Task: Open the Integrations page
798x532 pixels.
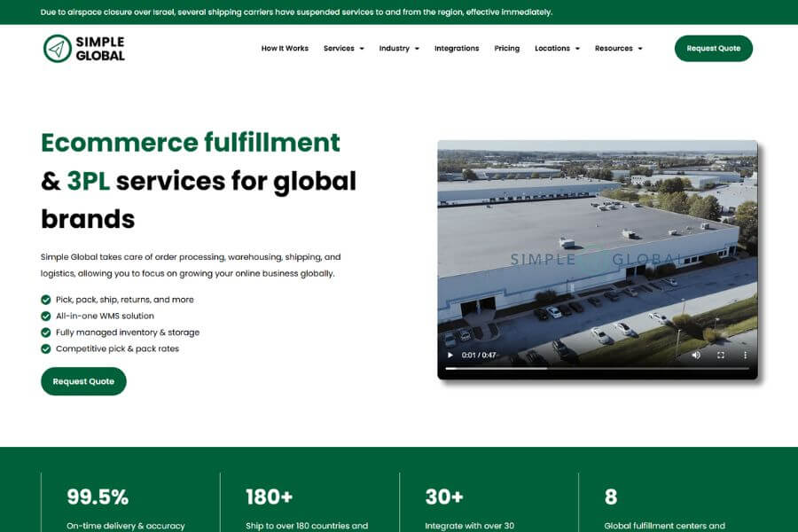Action: (x=457, y=49)
